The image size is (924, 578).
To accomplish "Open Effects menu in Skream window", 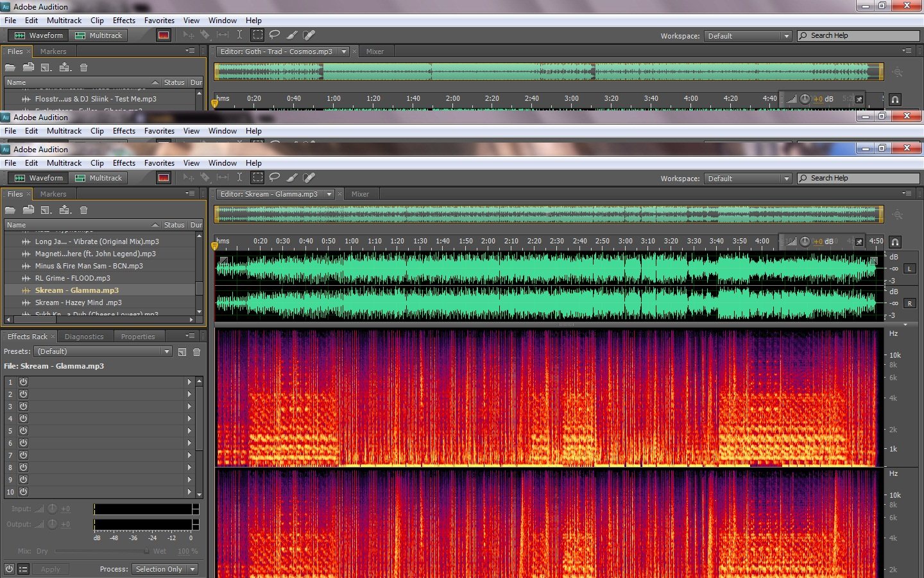I will tap(124, 163).
